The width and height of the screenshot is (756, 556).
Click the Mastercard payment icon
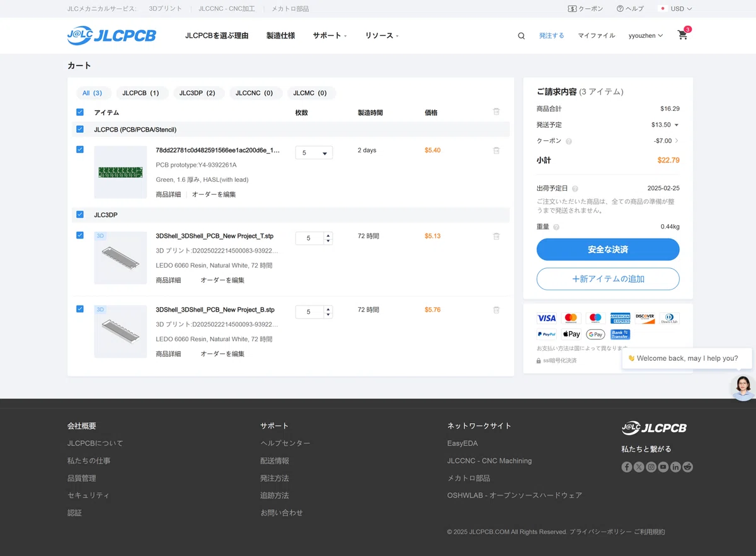click(571, 319)
